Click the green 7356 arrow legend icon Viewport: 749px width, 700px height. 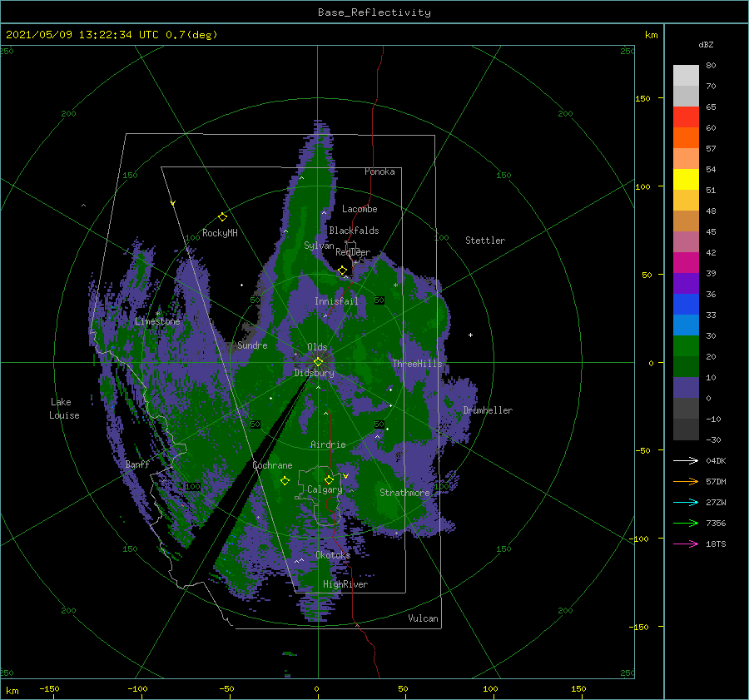[686, 524]
